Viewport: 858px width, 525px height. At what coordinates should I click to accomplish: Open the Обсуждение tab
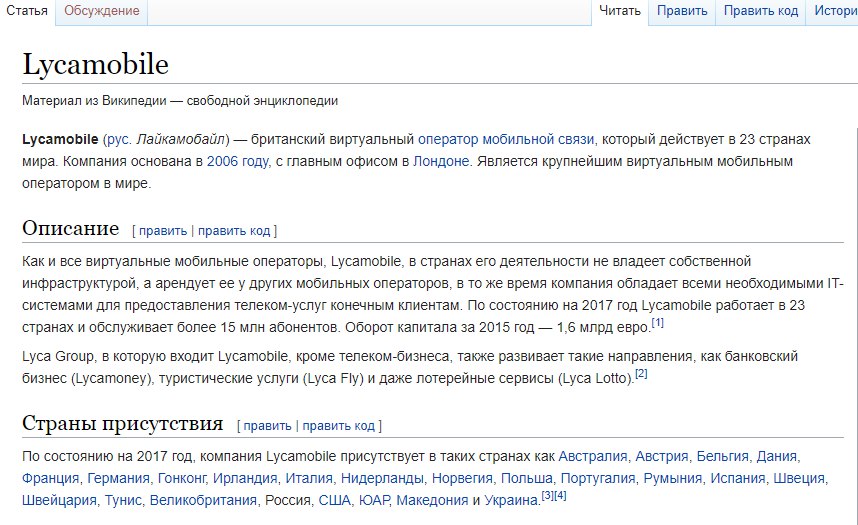pos(101,11)
